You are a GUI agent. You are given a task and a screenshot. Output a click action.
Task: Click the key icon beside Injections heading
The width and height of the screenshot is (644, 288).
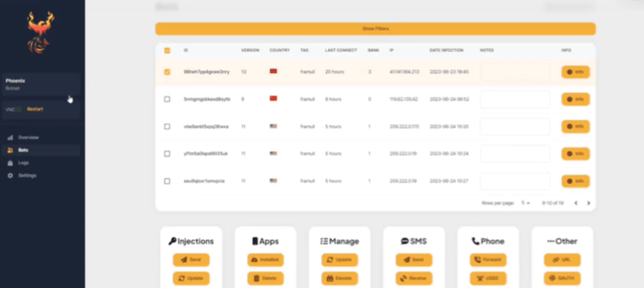tap(172, 241)
